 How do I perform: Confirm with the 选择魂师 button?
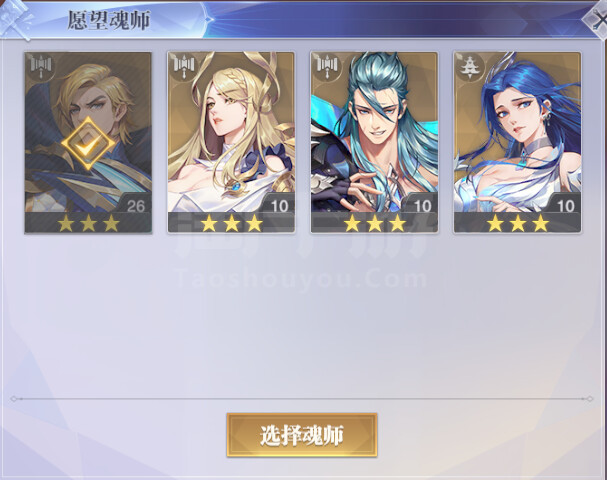coord(302,435)
